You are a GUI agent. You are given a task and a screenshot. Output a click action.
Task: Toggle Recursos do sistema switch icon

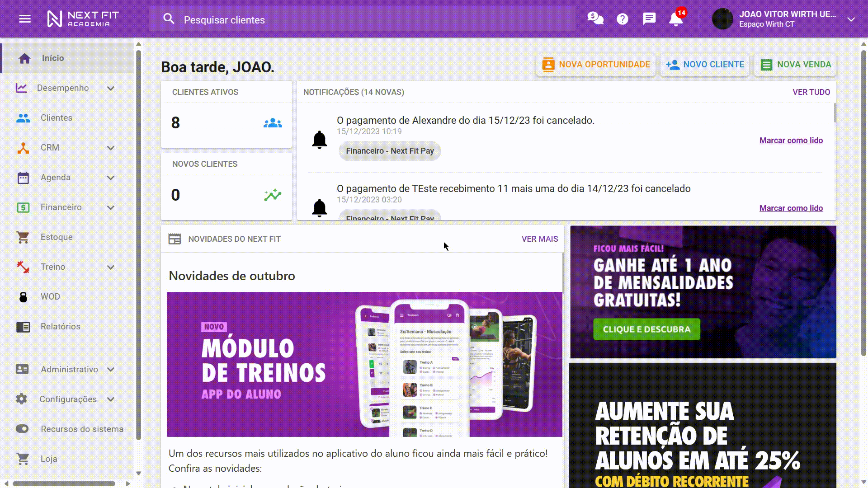click(22, 429)
